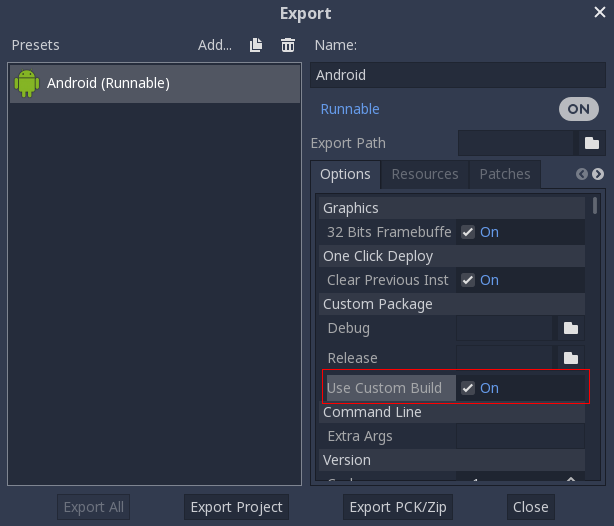Image resolution: width=614 pixels, height=526 pixels.
Task: Collapse the Custom Package section header
Action: click(x=452, y=304)
